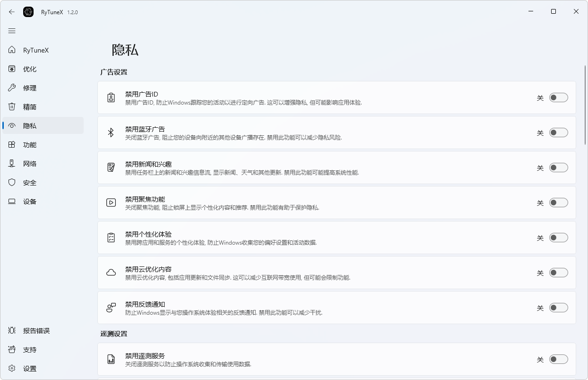
Task: Click the RyTuneX app logo
Action: click(x=28, y=11)
